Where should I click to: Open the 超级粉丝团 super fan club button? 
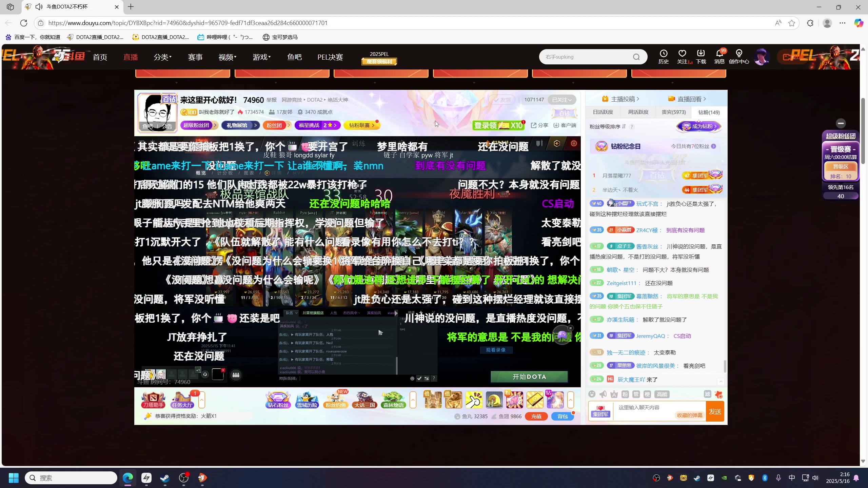pyautogui.click(x=199, y=125)
